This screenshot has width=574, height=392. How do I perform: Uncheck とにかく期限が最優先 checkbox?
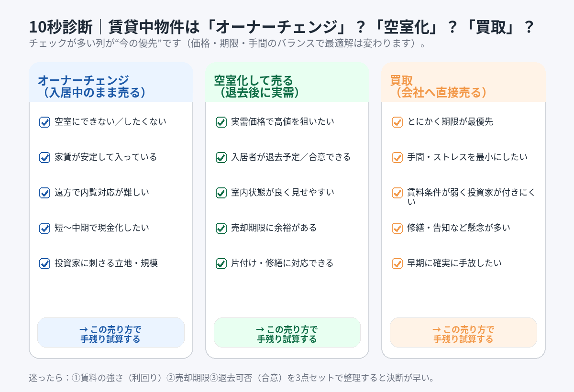click(397, 122)
